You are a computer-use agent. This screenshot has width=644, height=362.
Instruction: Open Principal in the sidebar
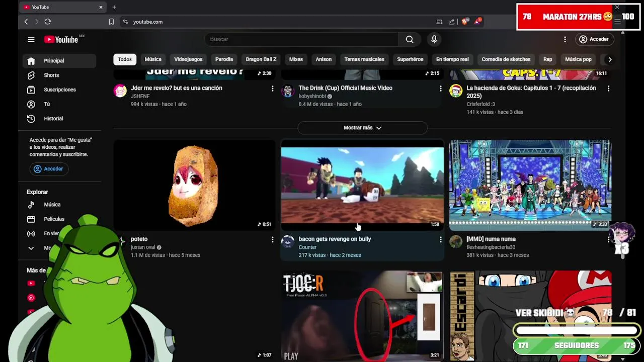[59, 61]
